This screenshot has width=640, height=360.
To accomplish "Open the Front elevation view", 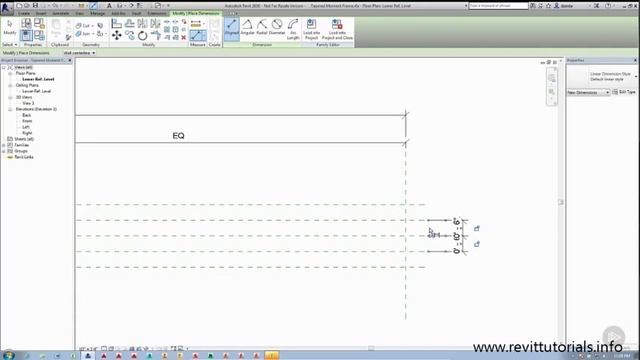I will (27, 121).
